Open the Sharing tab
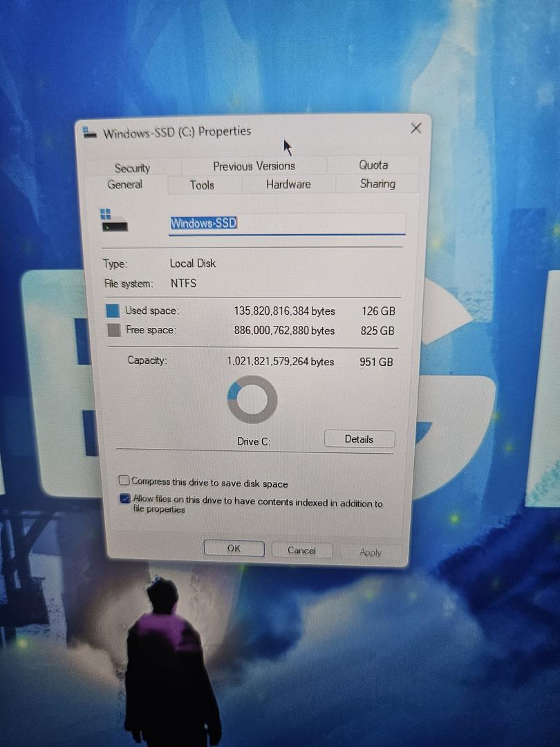Image resolution: width=560 pixels, height=747 pixels. (377, 183)
